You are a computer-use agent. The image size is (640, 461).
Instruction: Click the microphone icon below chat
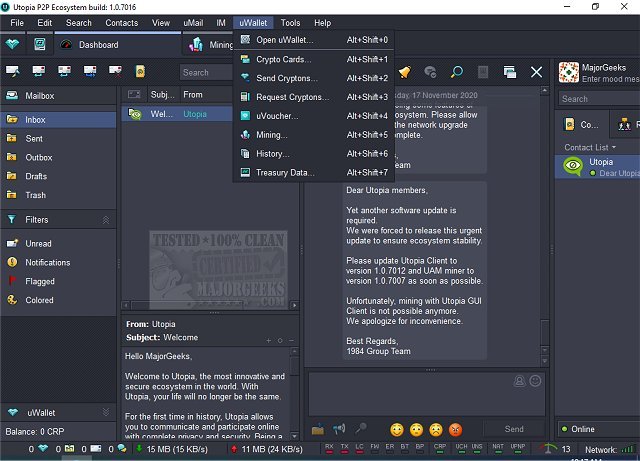[360, 428]
